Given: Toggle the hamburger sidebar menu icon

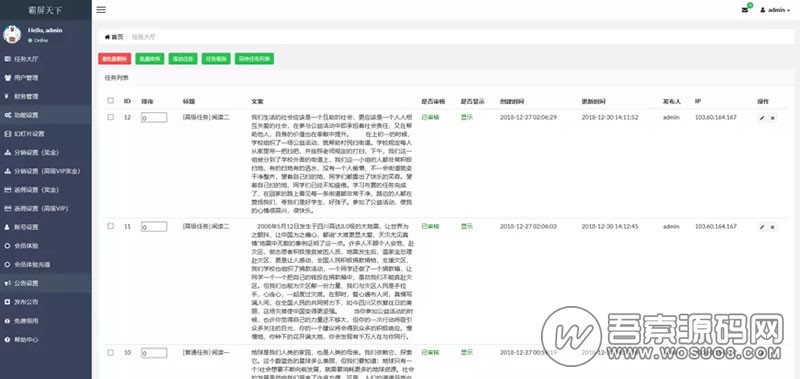Looking at the screenshot, I should click(x=101, y=10).
